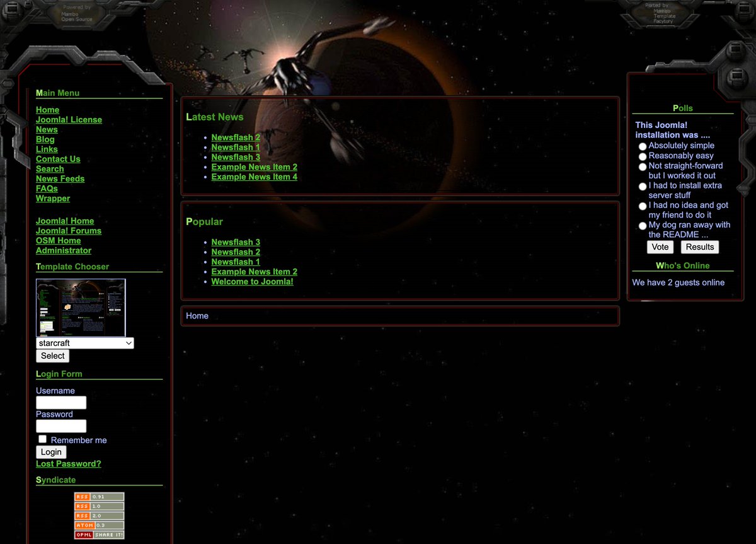Open the Administrator link

[x=64, y=250]
